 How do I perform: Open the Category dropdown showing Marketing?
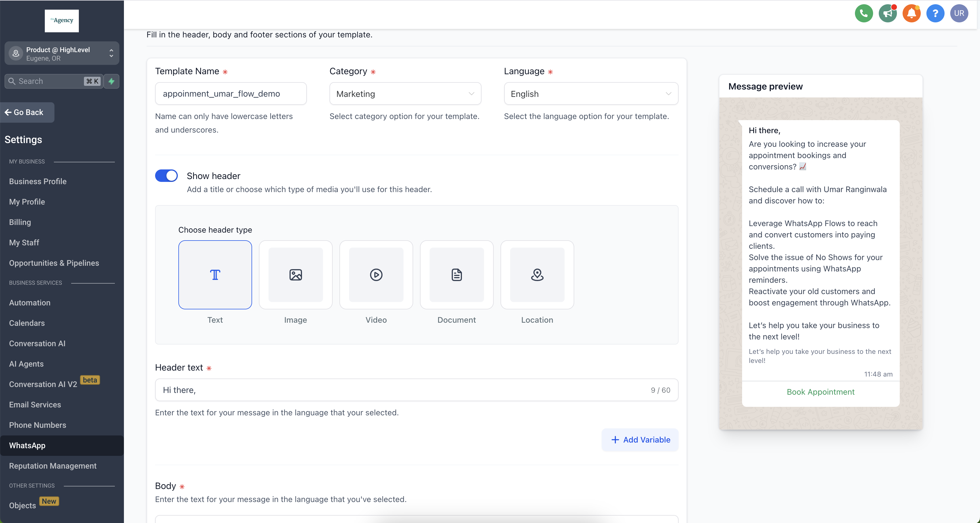coord(405,94)
